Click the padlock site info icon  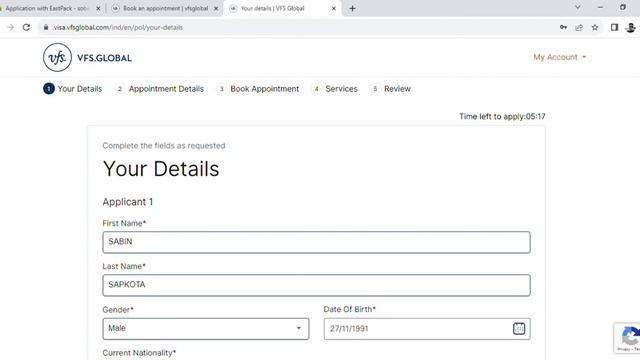tap(46, 27)
